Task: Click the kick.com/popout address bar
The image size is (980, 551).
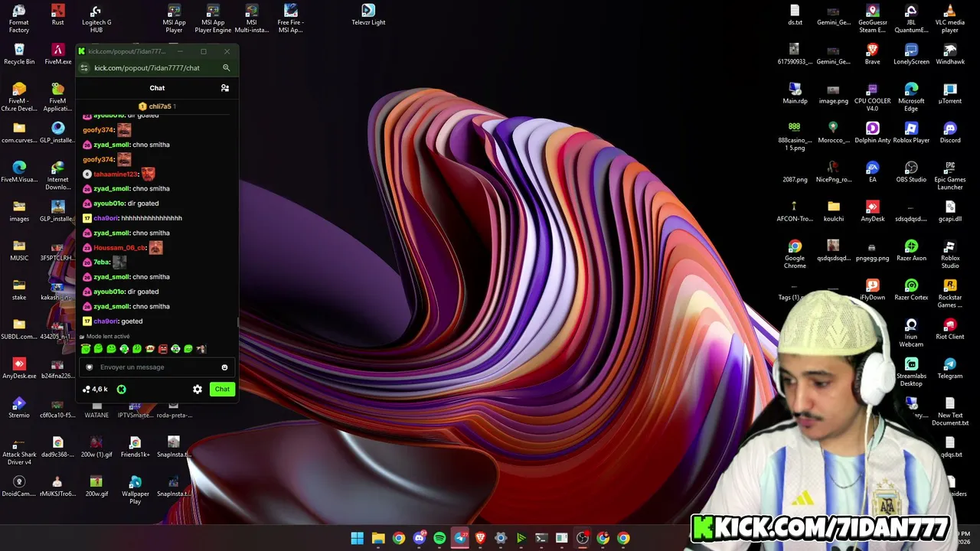Action: [147, 68]
